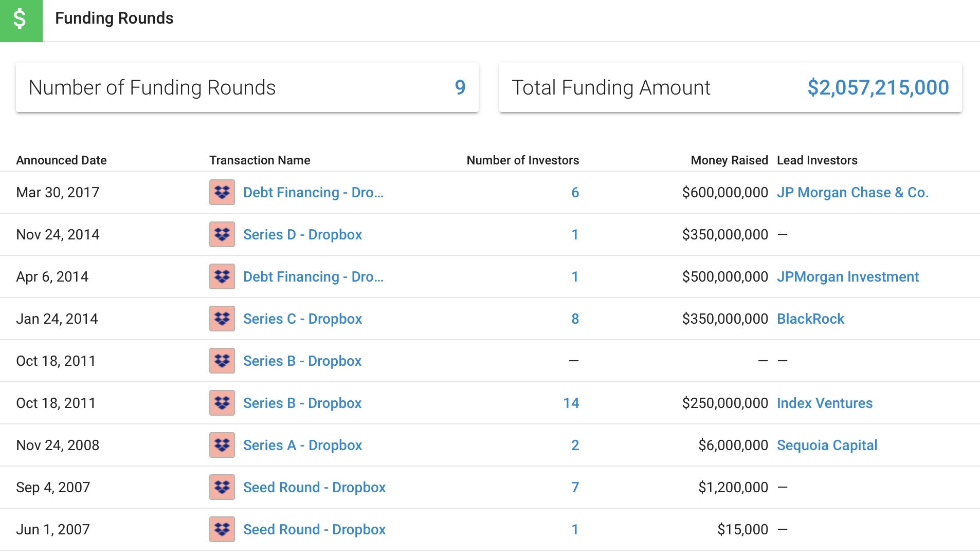
Task: Click Dropbox logo in Apr 6, 2014 row
Action: click(222, 276)
